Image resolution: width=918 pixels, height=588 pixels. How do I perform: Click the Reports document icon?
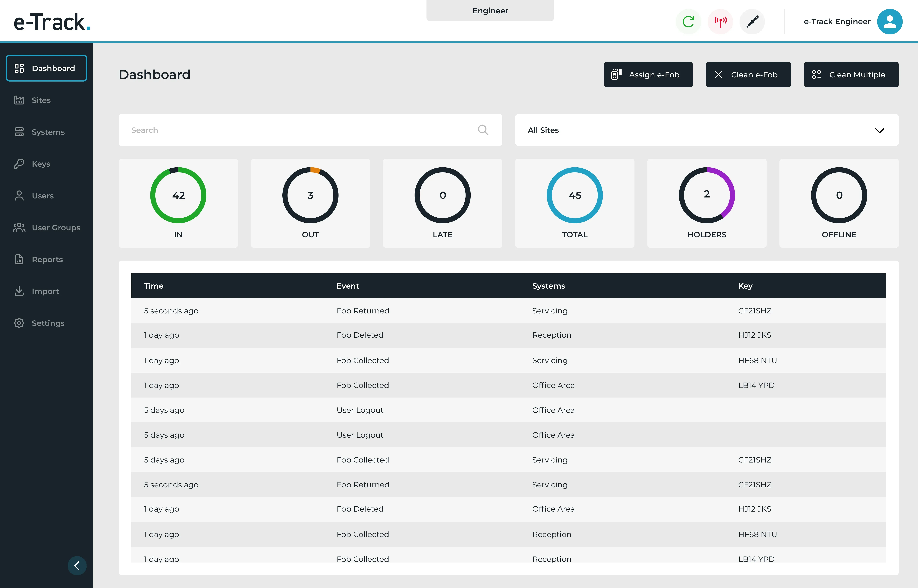19,259
